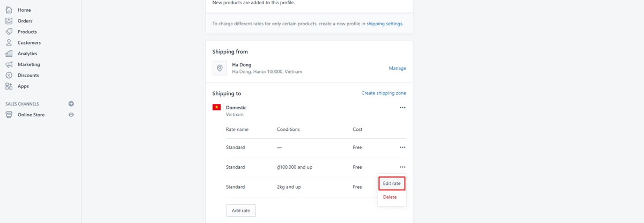Viewport: 644px width, 223px height.
Task: Click Standard in the 2kg and up row
Action: 235,187
